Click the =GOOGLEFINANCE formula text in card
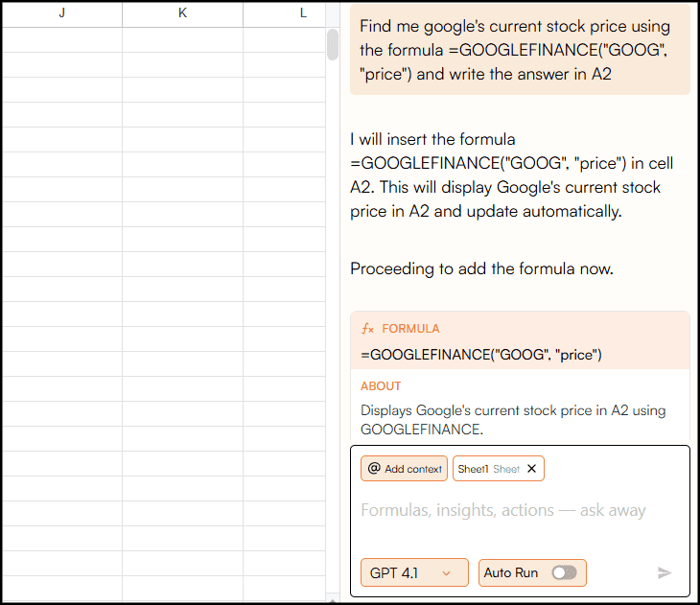 point(481,355)
